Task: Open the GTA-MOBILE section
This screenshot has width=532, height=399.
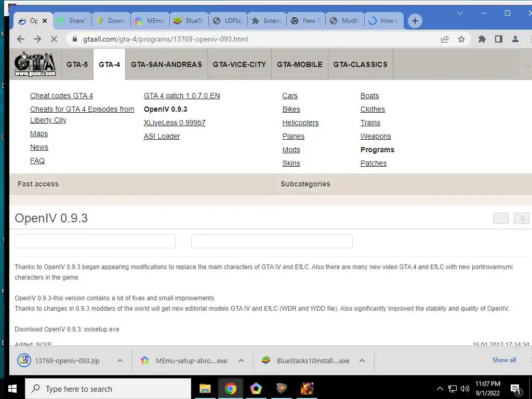Action: tap(300, 64)
